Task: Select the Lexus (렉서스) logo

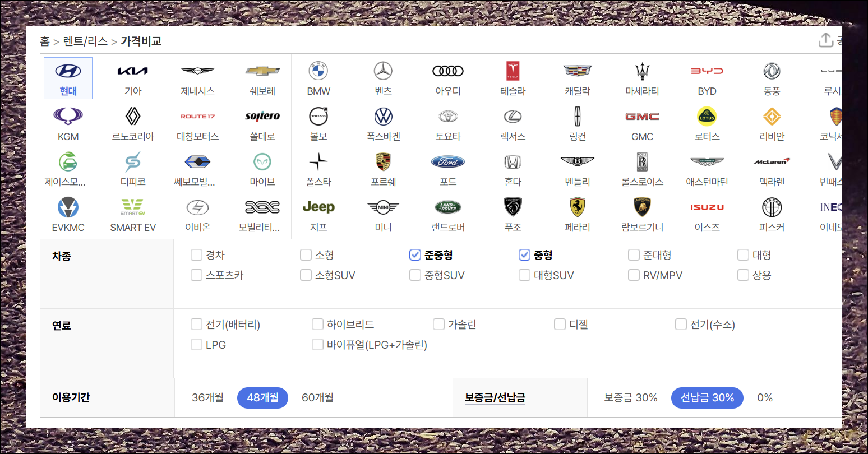Action: [x=513, y=117]
